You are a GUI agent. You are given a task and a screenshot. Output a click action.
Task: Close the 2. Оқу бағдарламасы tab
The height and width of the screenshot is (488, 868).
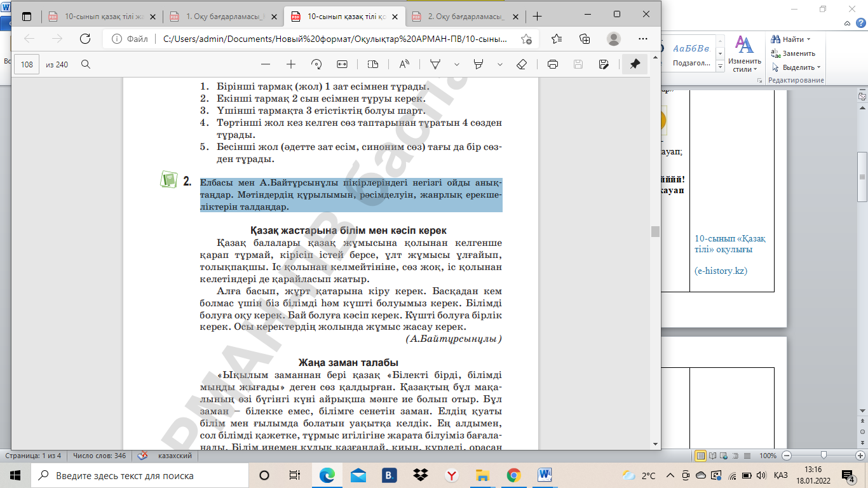515,17
